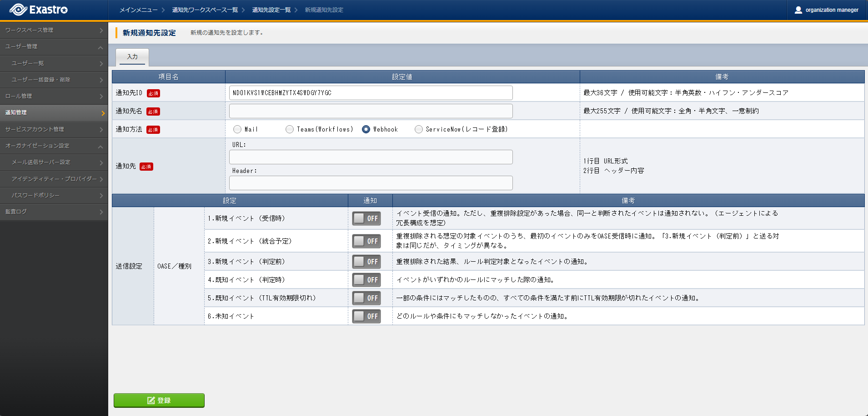This screenshot has width=868, height=416.
Task: Open 通知管理 sidebar item
Action: [54, 112]
